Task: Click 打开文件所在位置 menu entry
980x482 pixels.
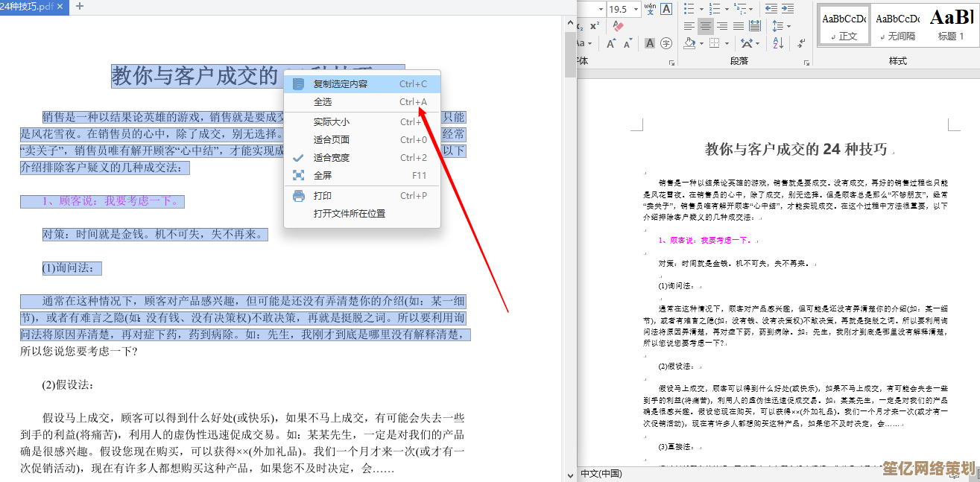Action: pos(349,214)
